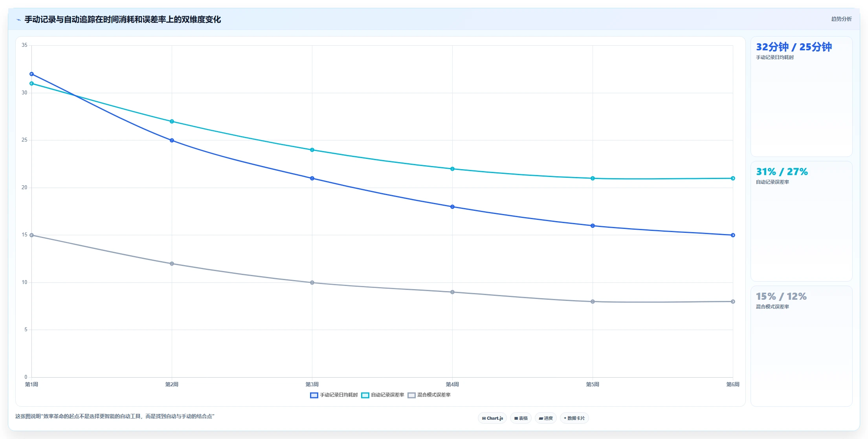The width and height of the screenshot is (868, 439).
Task: Click the 自动记录误差率 card caption
Action: (x=773, y=182)
